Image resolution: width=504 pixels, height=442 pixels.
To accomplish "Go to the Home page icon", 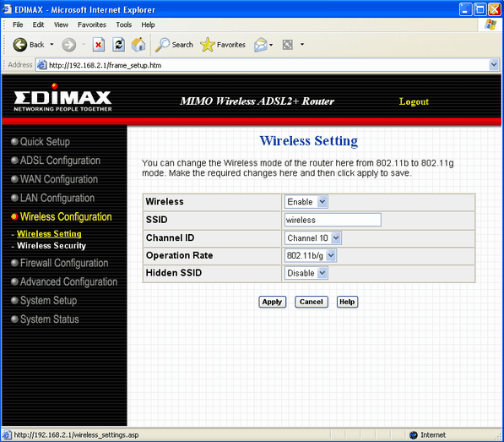I will 138,45.
